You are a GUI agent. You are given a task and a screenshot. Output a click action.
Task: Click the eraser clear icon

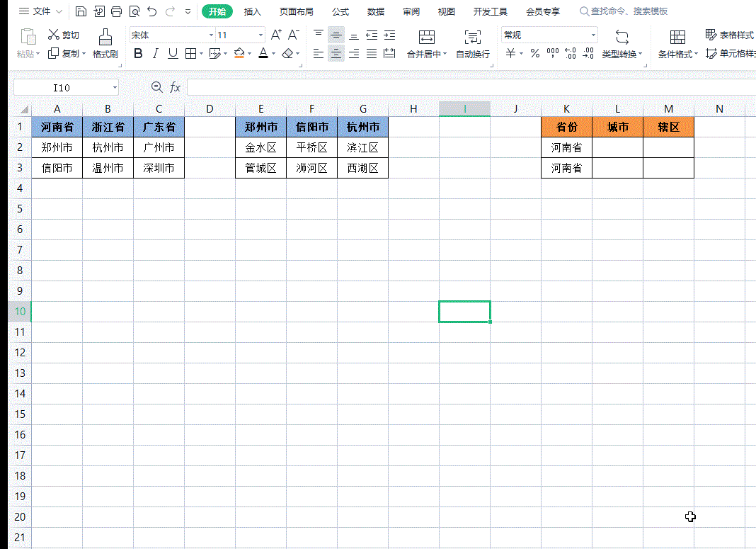point(288,54)
